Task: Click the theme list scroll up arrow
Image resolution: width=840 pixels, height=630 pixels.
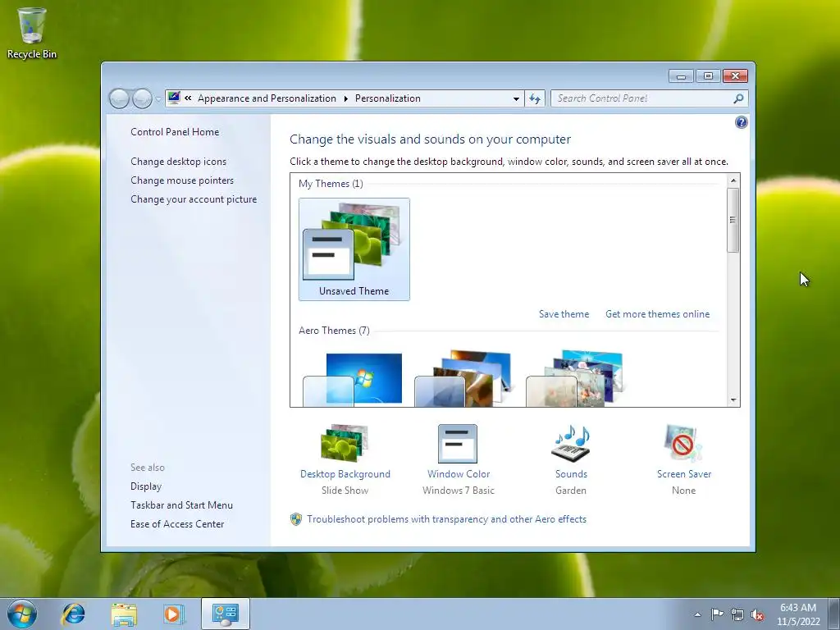Action: [733, 180]
